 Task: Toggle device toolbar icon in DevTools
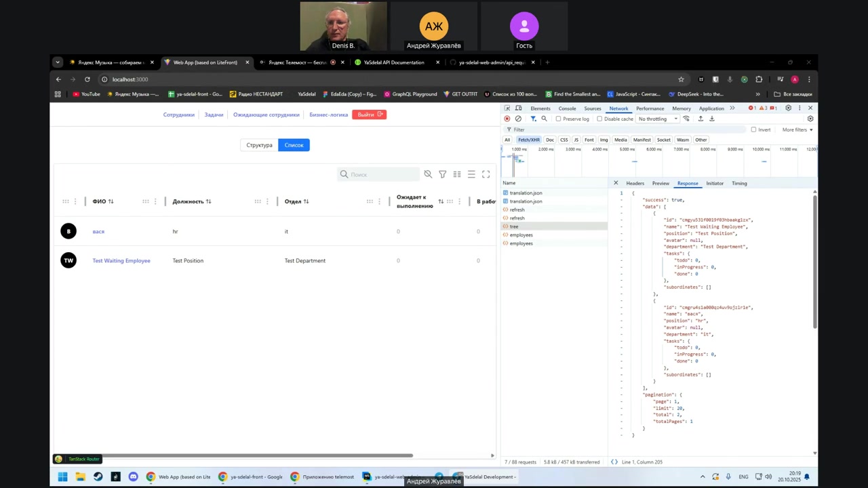tap(519, 108)
